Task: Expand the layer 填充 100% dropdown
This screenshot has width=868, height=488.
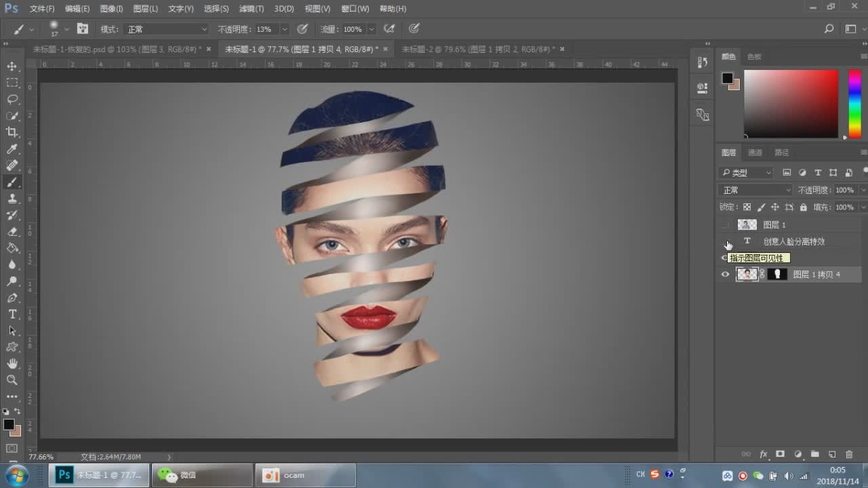Action: pyautogui.click(x=863, y=207)
